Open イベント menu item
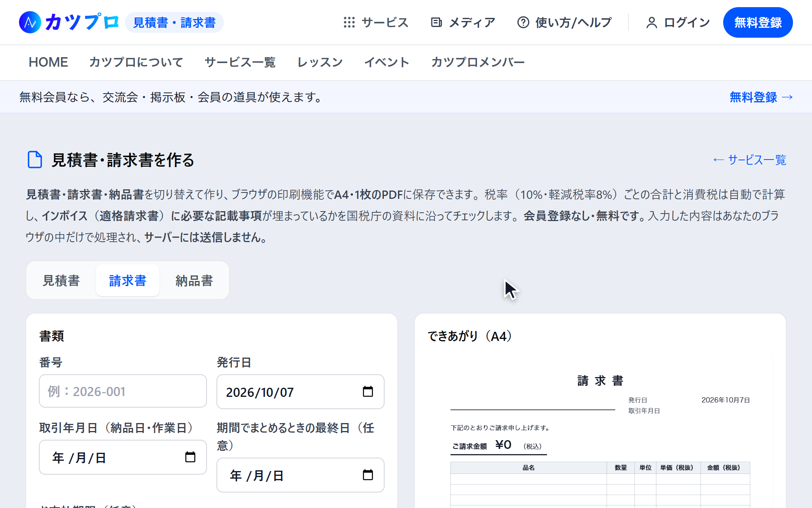812x508 pixels. pyautogui.click(x=387, y=62)
